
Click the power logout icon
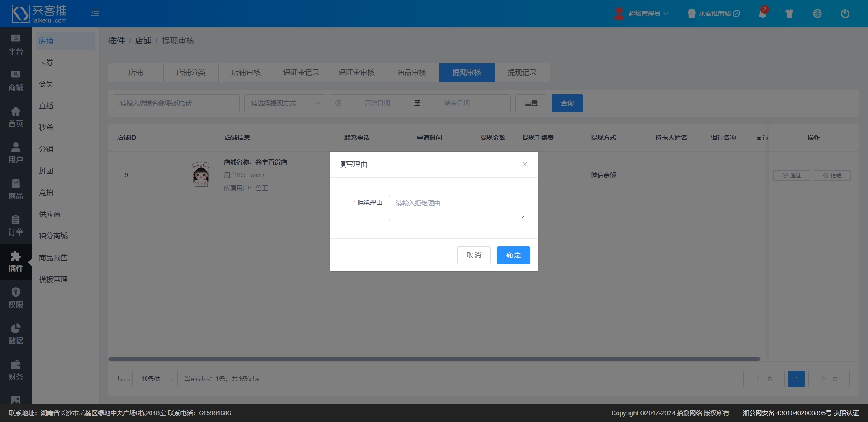tap(844, 14)
